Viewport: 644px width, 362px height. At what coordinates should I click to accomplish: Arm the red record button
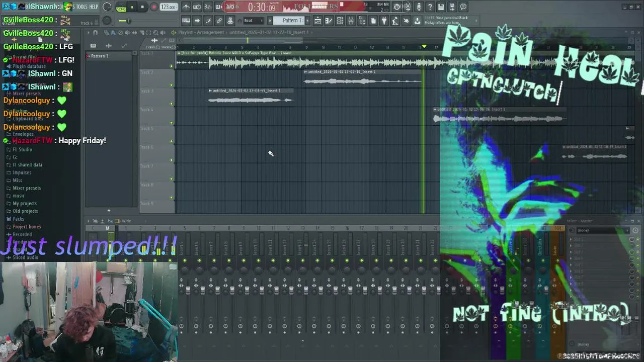[153, 7]
